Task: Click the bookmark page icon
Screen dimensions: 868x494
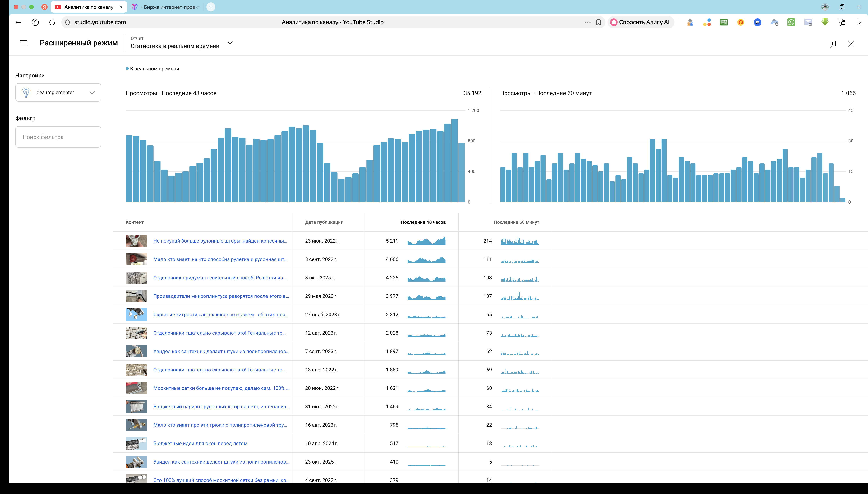Action: tap(598, 22)
